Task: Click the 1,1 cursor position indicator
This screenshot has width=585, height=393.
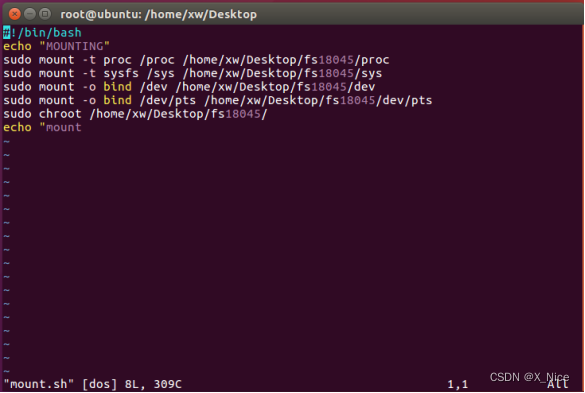Action: pyautogui.click(x=457, y=384)
